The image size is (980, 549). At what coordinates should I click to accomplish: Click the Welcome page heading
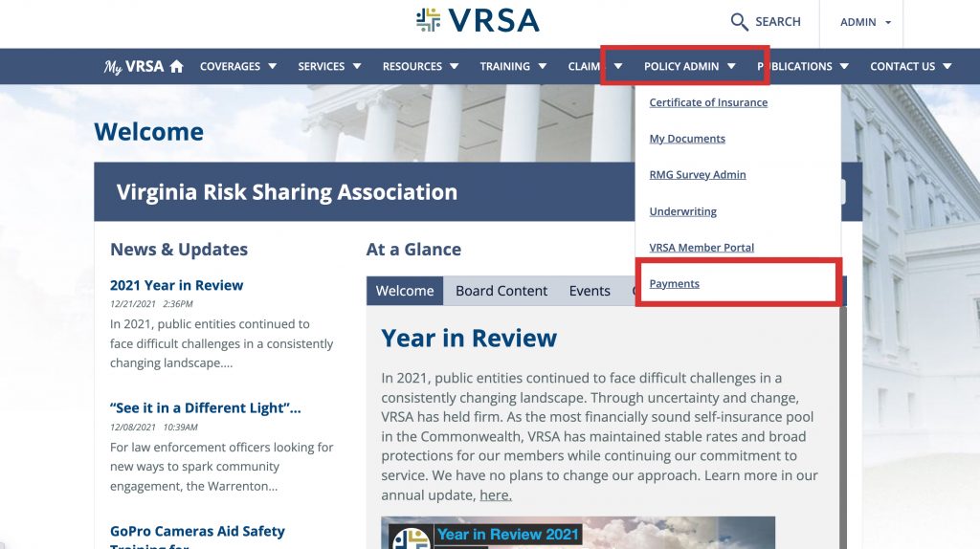(x=148, y=132)
